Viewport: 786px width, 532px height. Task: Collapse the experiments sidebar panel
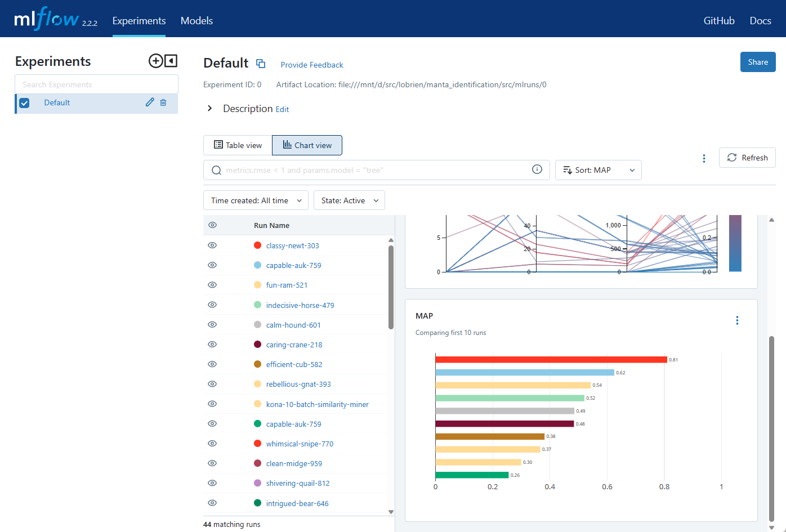point(171,61)
